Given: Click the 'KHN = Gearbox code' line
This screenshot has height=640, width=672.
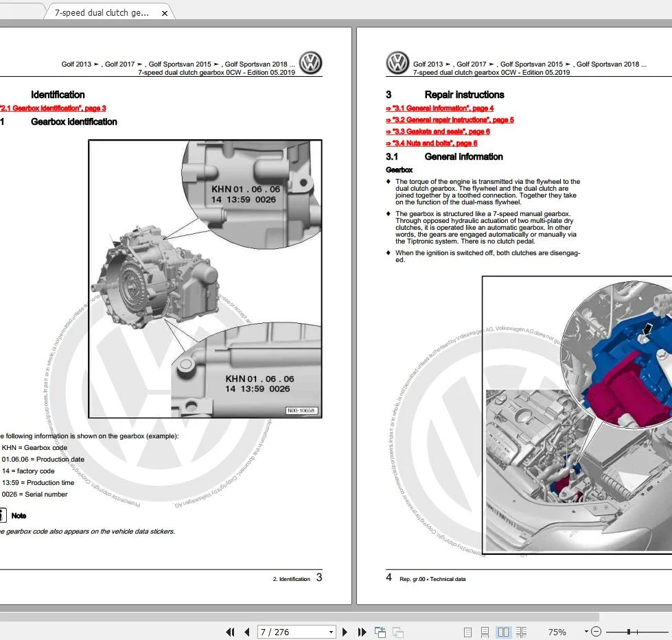Looking at the screenshot, I should (x=34, y=448).
